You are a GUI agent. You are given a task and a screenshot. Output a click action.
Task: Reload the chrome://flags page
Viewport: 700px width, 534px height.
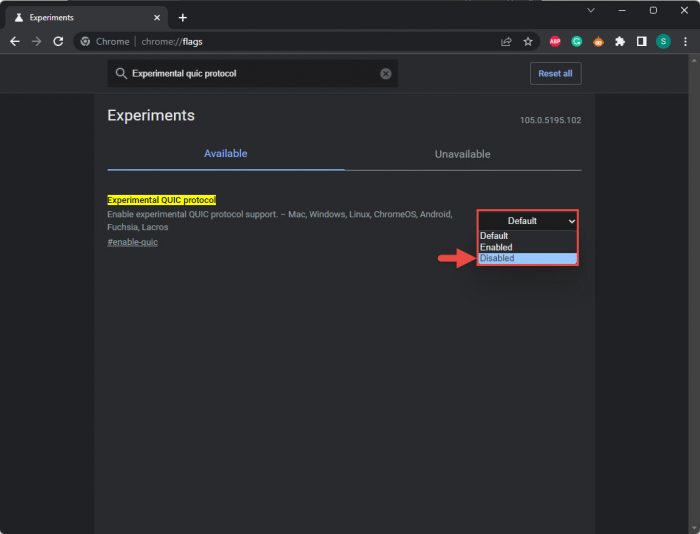point(58,42)
